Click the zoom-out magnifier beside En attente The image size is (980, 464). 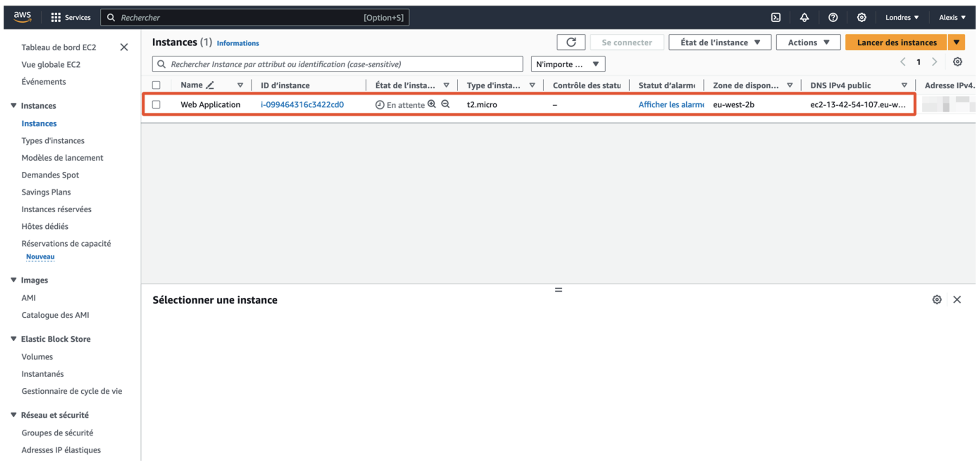[x=445, y=104]
